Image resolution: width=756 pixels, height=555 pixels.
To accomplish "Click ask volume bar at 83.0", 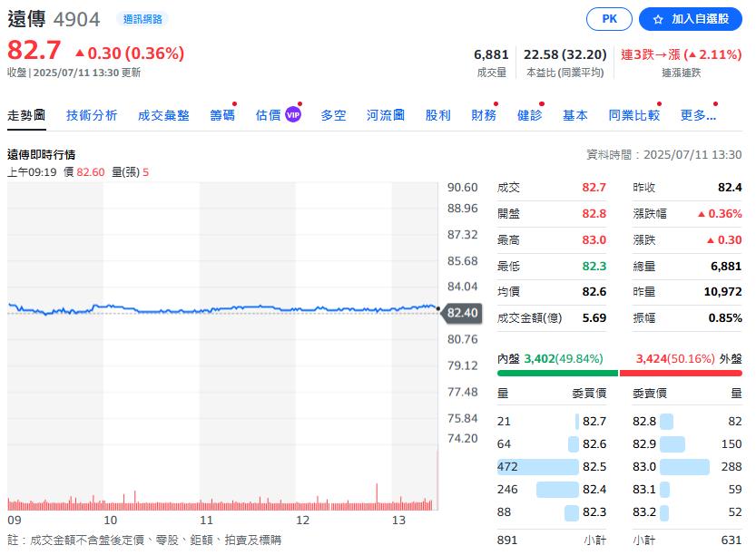I will click(684, 466).
